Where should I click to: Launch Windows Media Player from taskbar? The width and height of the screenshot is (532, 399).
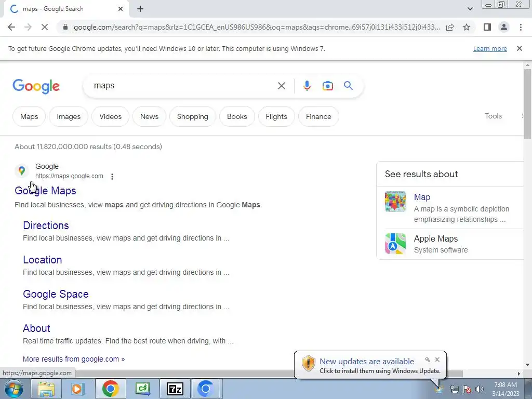tap(78, 389)
